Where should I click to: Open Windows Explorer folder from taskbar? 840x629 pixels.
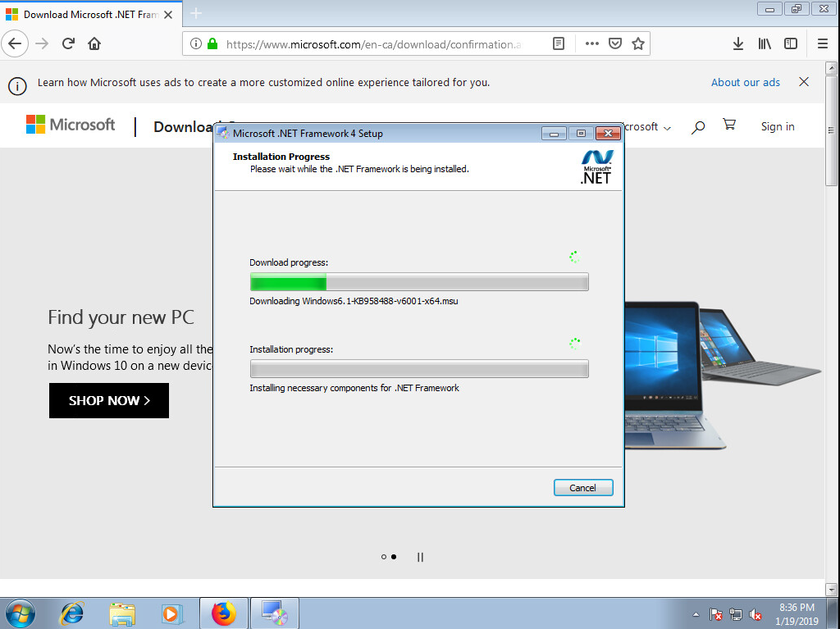[x=122, y=613]
